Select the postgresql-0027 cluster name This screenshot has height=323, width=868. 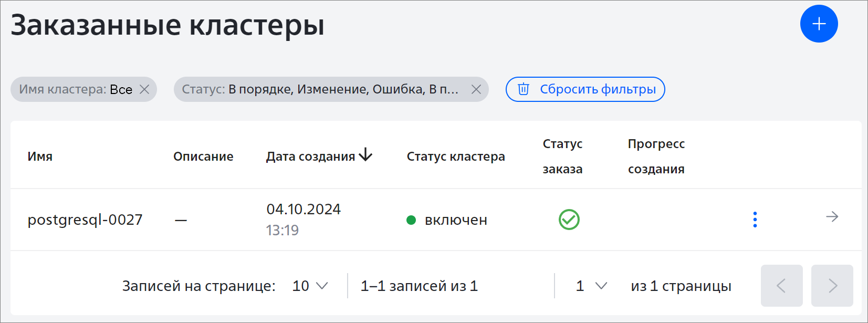pos(85,220)
